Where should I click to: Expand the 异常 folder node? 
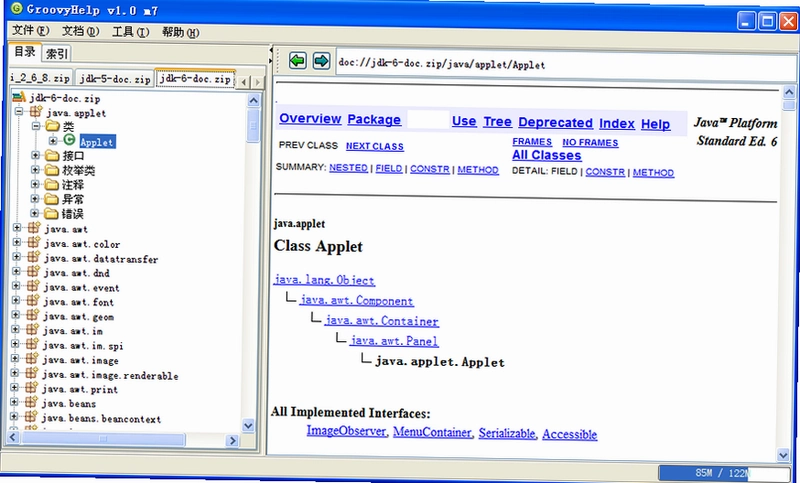coord(34,198)
